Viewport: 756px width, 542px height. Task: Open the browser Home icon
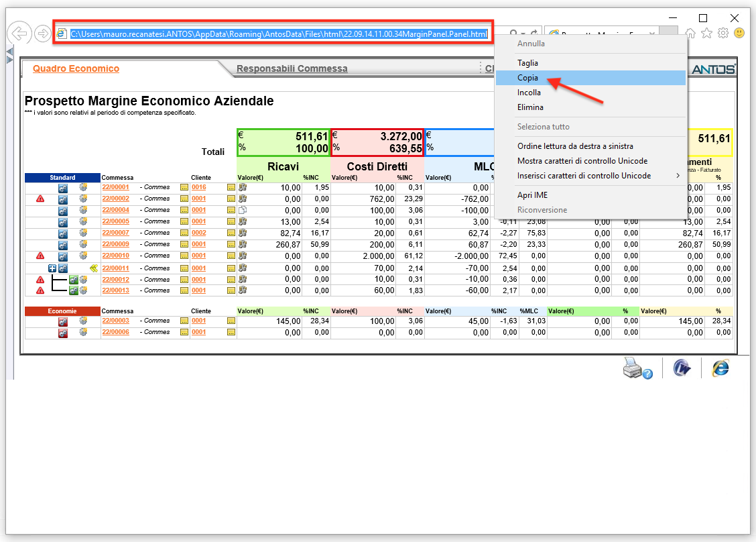690,33
